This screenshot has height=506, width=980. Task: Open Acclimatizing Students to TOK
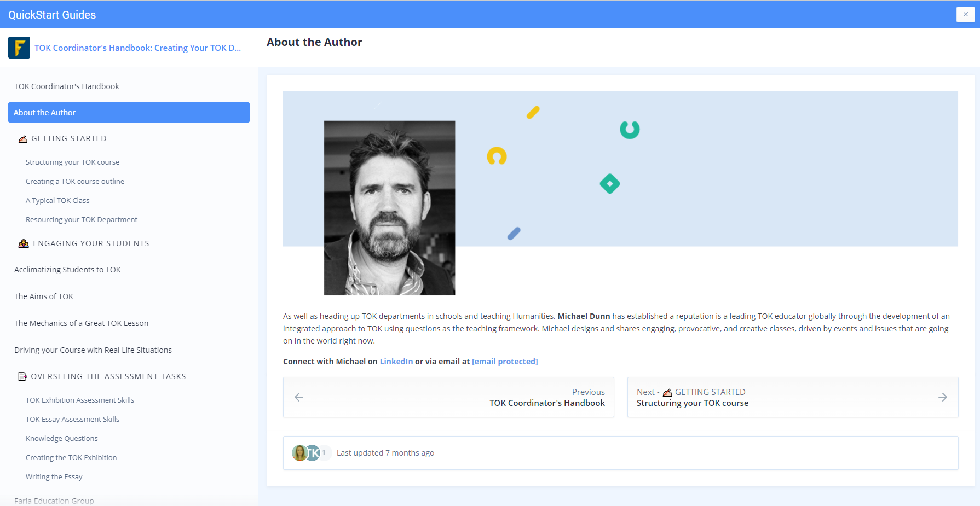coord(67,270)
